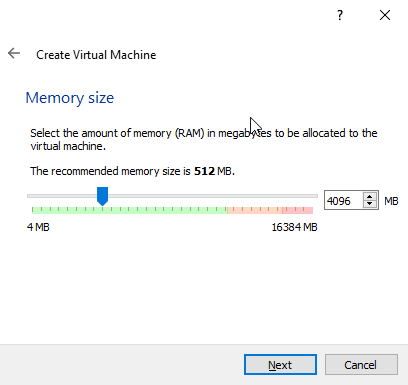The image size is (408, 385).
Task: Click the 4096 memory size input field
Action: click(x=344, y=201)
